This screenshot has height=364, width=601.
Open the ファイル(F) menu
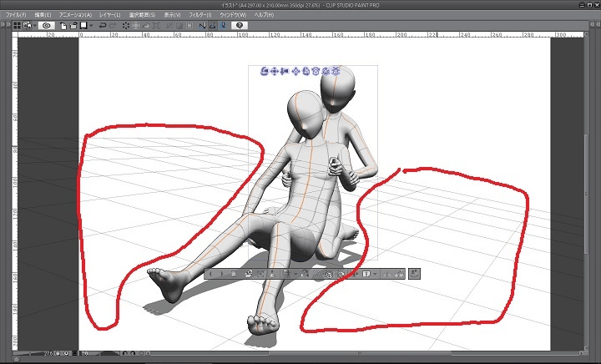tap(16, 15)
